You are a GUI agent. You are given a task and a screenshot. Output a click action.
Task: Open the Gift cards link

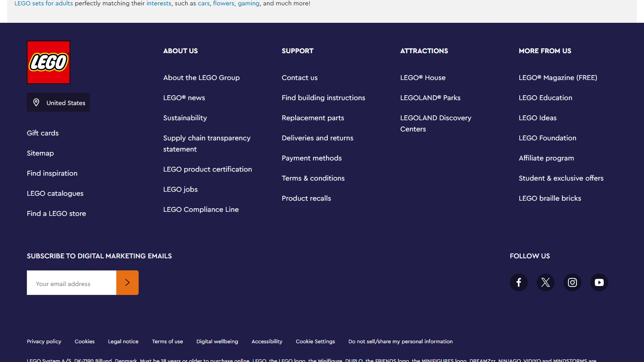coord(42,133)
